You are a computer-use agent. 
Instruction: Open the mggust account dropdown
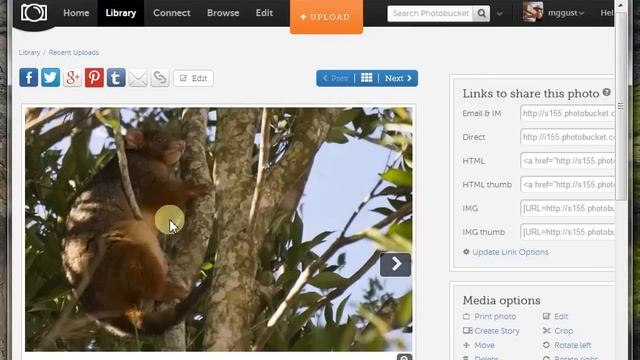click(566, 13)
